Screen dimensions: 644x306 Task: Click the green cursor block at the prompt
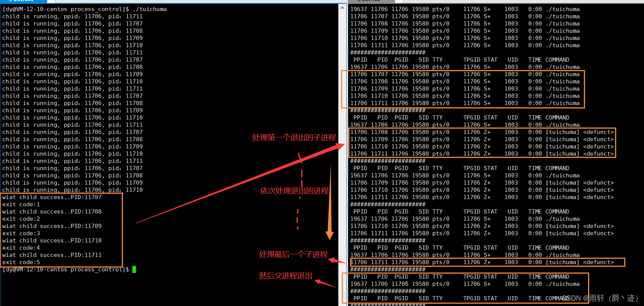tap(134, 269)
